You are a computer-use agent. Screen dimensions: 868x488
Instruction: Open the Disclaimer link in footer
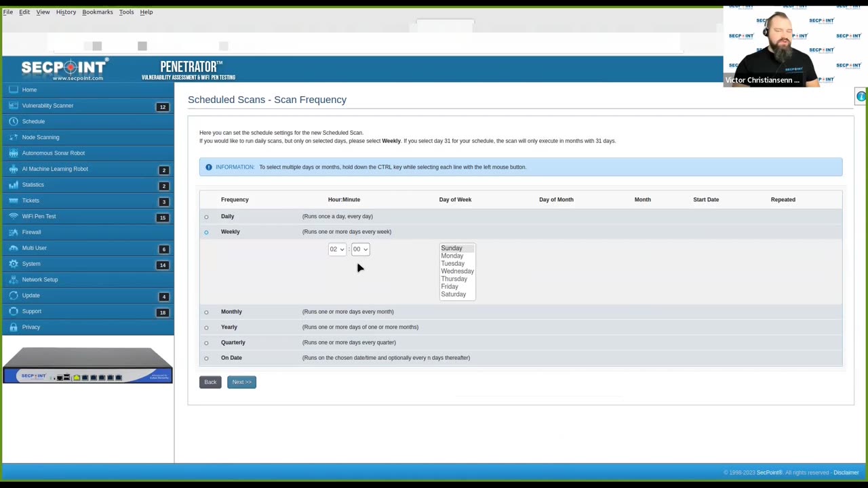(846, 472)
